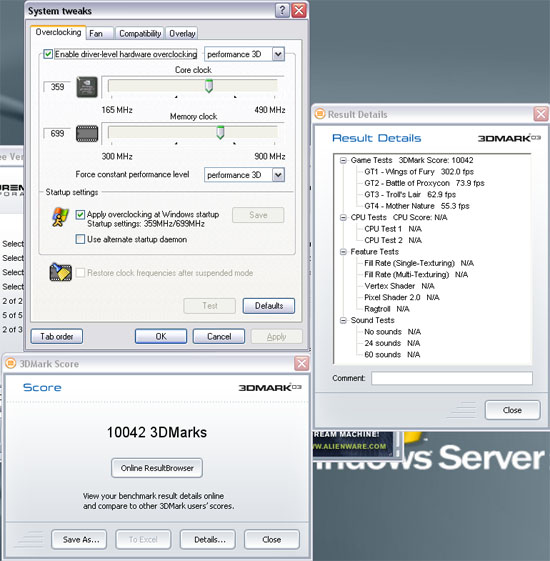Select 24 sounds row

pos(392,343)
